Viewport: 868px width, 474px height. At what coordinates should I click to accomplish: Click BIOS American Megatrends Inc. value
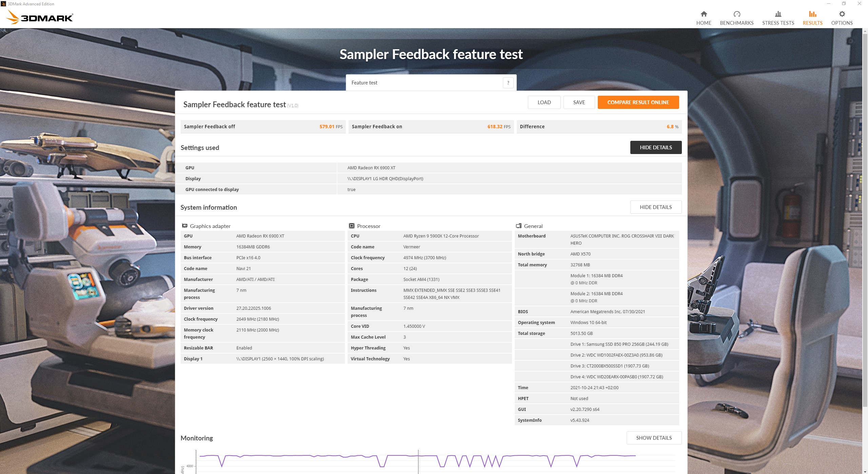608,312
